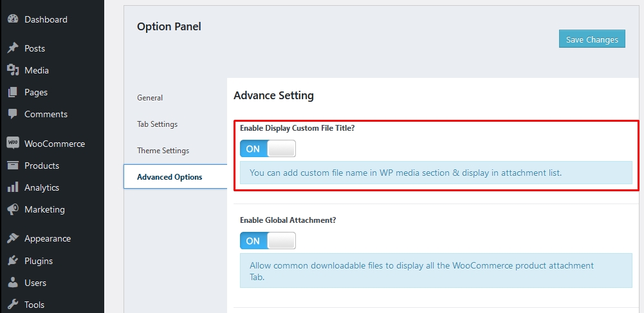Viewport: 644px width, 313px height.
Task: Click the Save Changes button
Action: point(592,39)
